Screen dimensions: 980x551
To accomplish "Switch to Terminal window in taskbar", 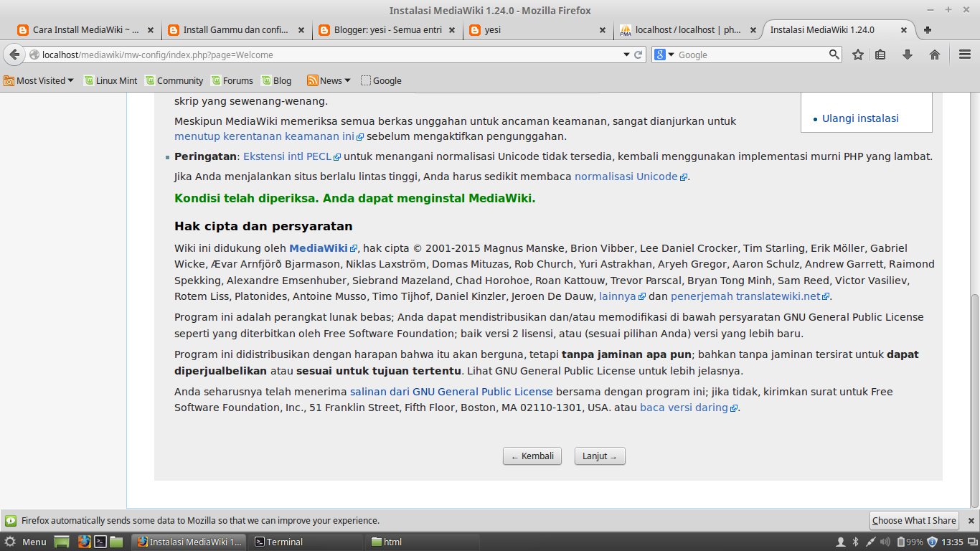I will pyautogui.click(x=306, y=542).
